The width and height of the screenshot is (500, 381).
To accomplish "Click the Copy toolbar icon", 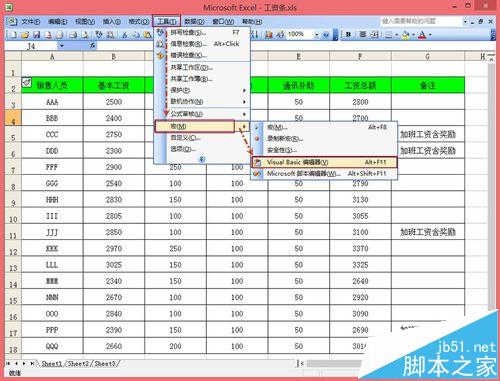I will (136, 34).
